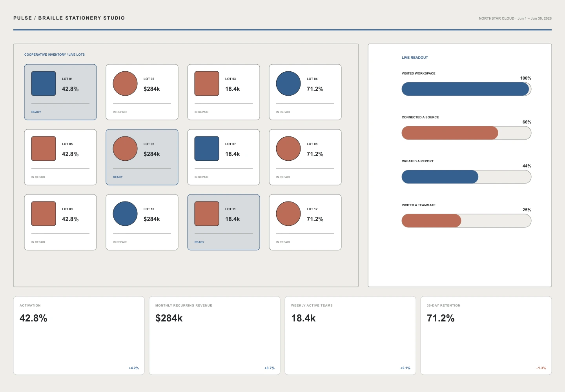Click the 18.4k value in LOT 03

[x=233, y=89]
